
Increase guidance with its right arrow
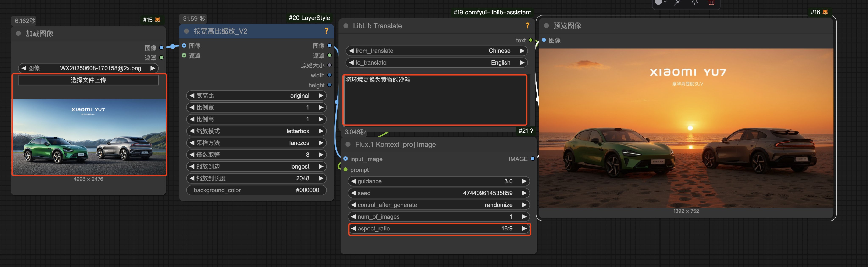tap(524, 181)
